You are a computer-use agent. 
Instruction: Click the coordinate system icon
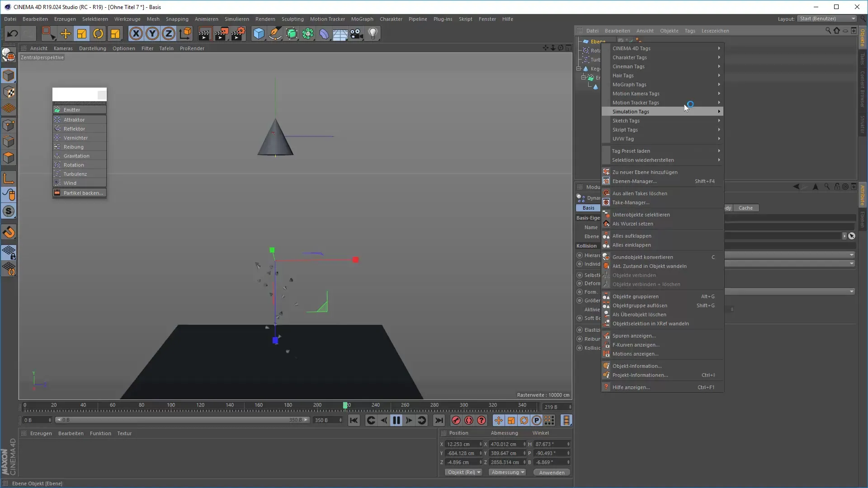click(x=185, y=33)
